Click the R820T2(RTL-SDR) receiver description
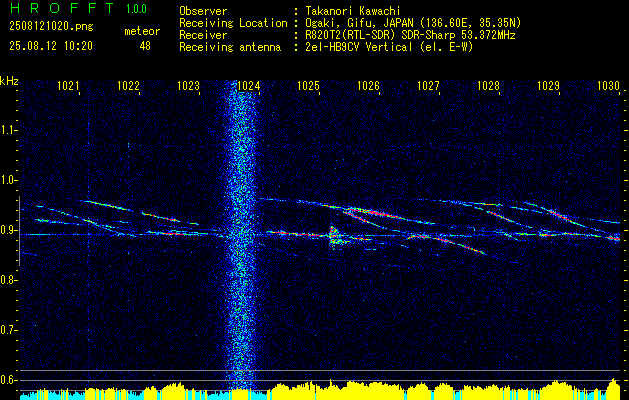629x400 pixels. tap(408, 35)
